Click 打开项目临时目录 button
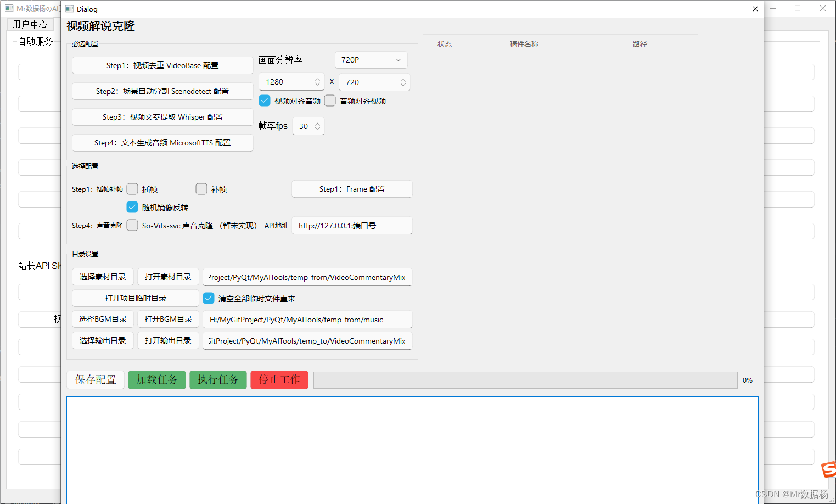 (x=136, y=298)
